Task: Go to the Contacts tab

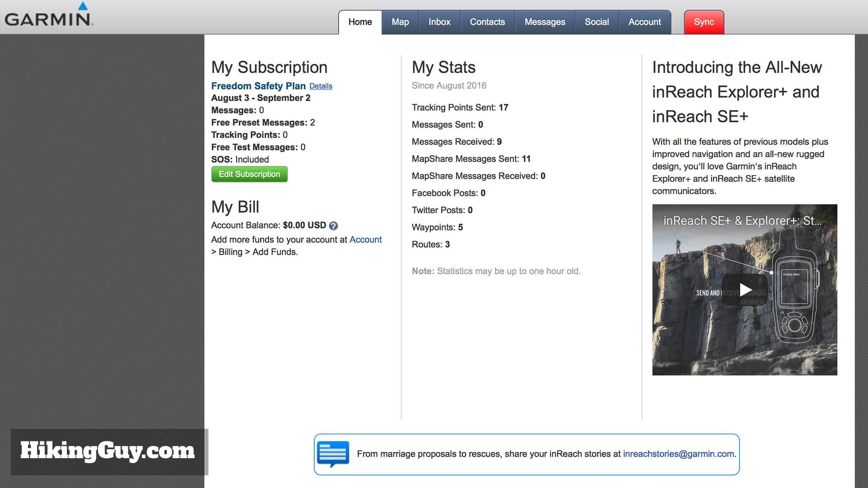Action: (487, 22)
